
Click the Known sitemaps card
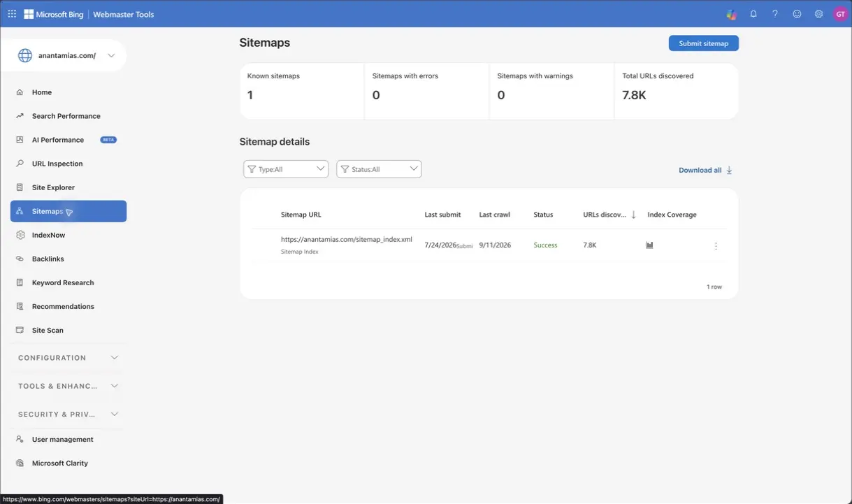coord(302,92)
